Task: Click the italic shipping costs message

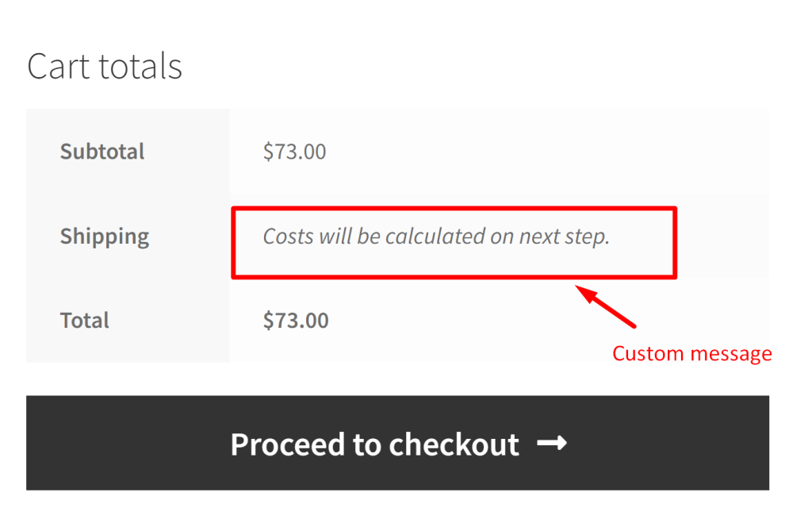Action: (x=436, y=236)
